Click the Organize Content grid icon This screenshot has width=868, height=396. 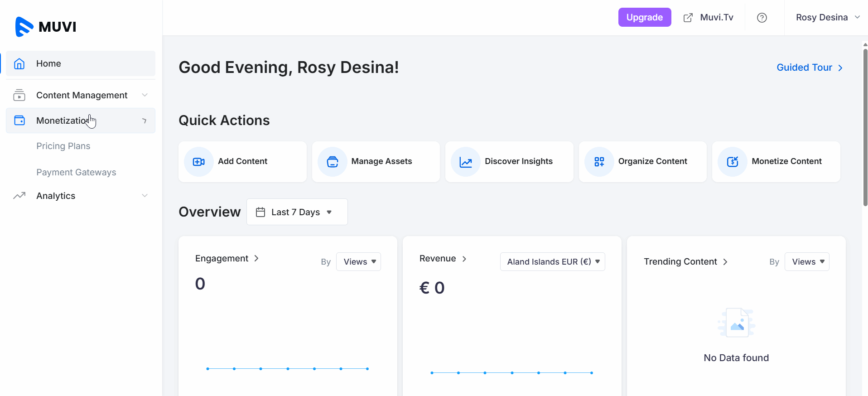(599, 162)
